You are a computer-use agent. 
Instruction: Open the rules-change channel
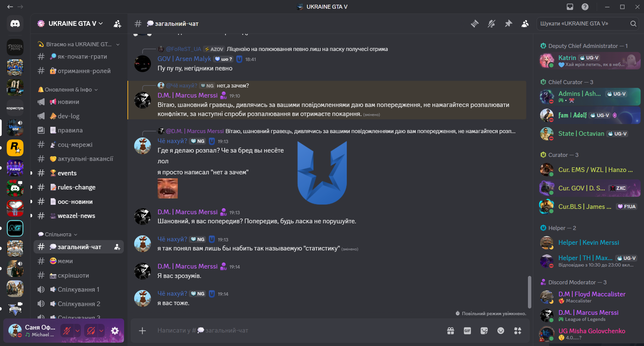point(78,187)
